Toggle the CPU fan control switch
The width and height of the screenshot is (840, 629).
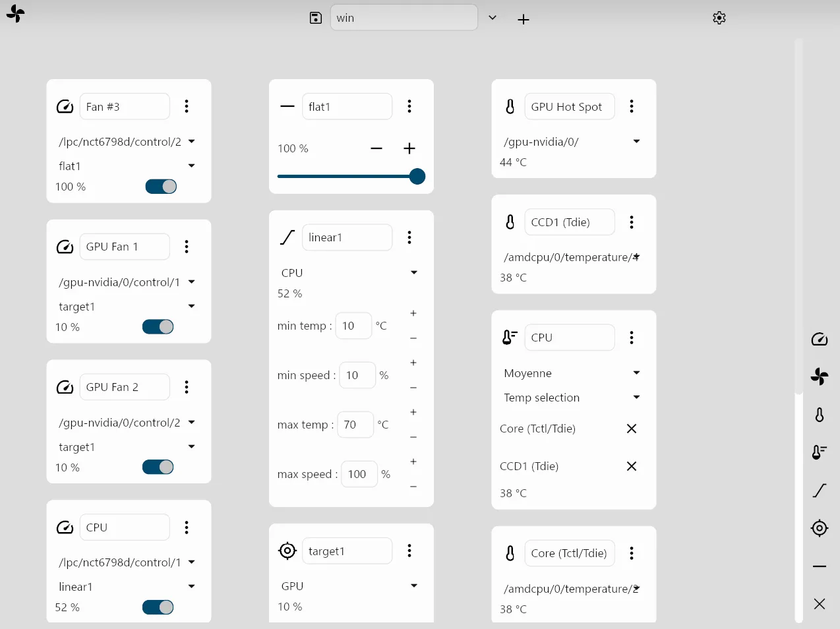pyautogui.click(x=158, y=607)
